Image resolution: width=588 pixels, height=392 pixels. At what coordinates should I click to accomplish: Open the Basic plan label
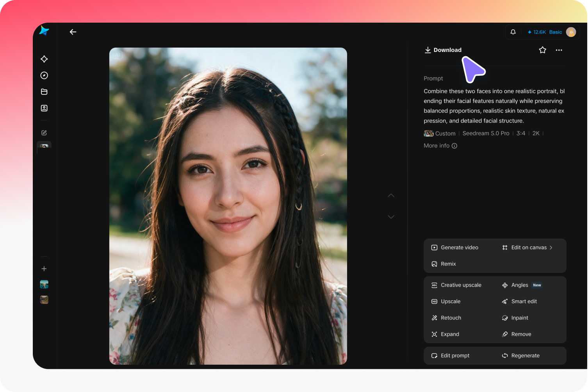pyautogui.click(x=556, y=32)
